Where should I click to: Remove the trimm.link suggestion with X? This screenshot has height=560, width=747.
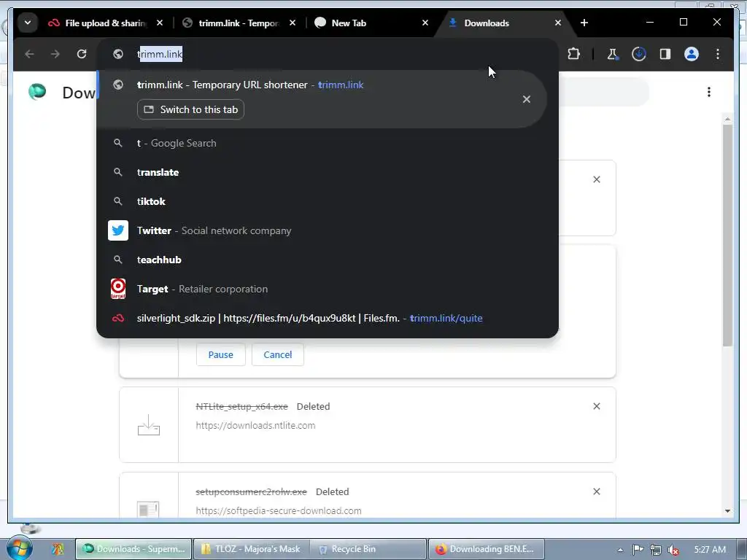pos(526,99)
